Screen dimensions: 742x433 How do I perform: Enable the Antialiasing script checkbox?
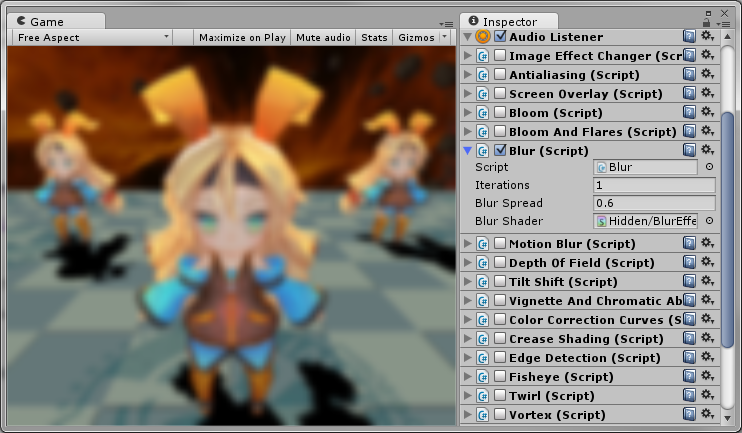500,74
